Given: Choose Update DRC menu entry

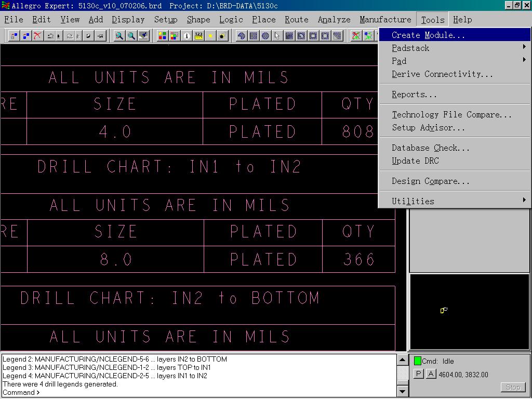Looking at the screenshot, I should tap(415, 161).
